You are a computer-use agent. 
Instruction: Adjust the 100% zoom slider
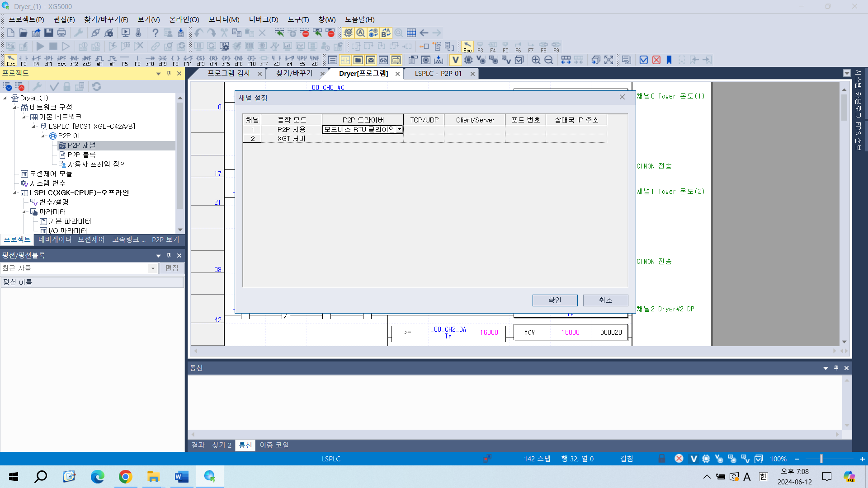coord(821,459)
